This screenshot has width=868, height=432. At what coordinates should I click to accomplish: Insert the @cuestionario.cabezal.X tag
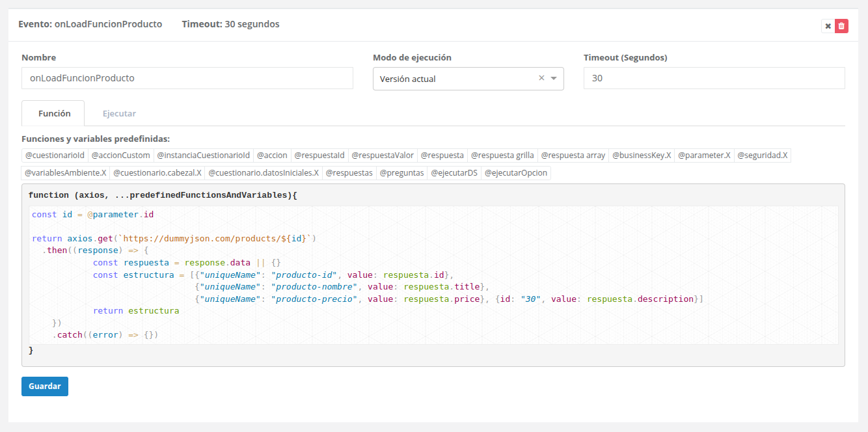click(x=157, y=173)
